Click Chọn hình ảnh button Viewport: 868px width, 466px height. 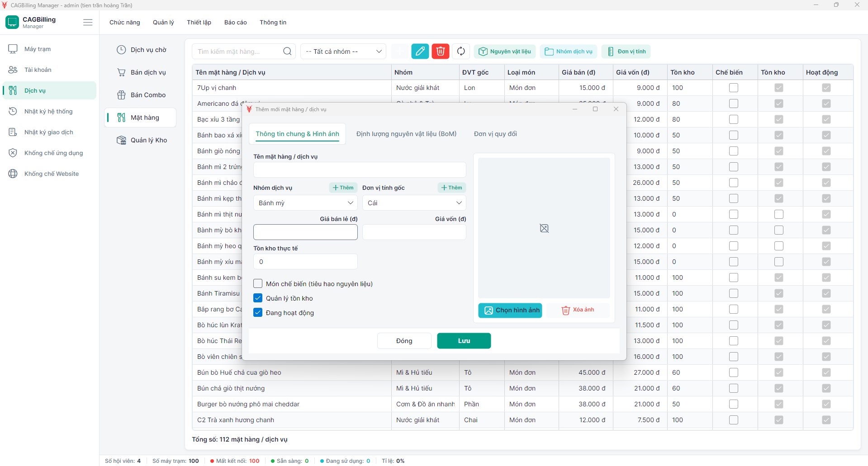pyautogui.click(x=510, y=310)
